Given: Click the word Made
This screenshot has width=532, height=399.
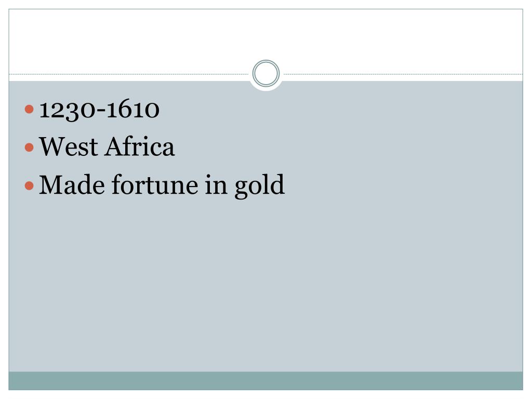Looking at the screenshot, I should 72,184.
